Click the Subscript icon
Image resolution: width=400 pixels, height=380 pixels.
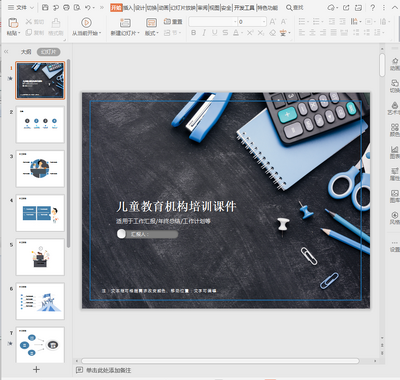(261, 33)
